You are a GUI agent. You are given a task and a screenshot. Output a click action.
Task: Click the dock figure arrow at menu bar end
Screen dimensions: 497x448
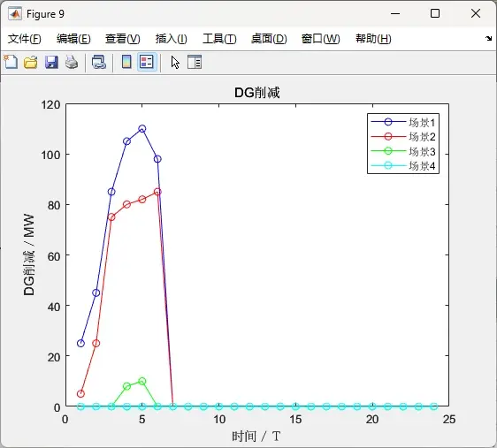tap(488, 39)
